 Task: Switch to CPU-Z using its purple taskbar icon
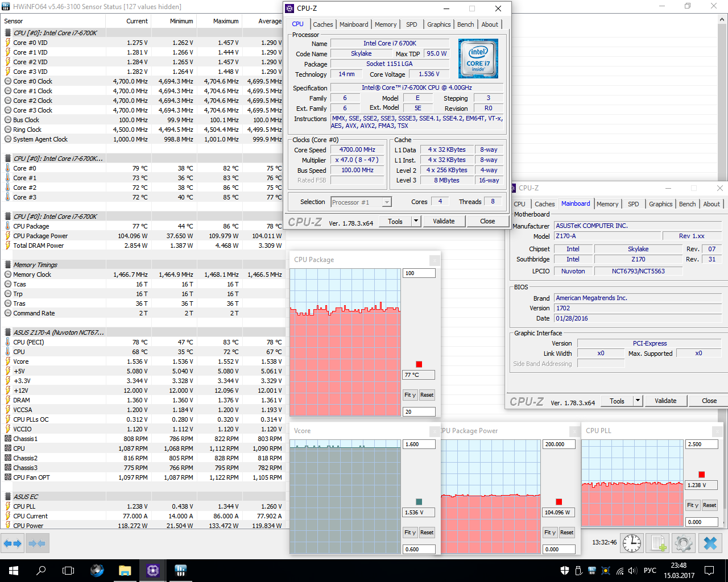tap(153, 571)
